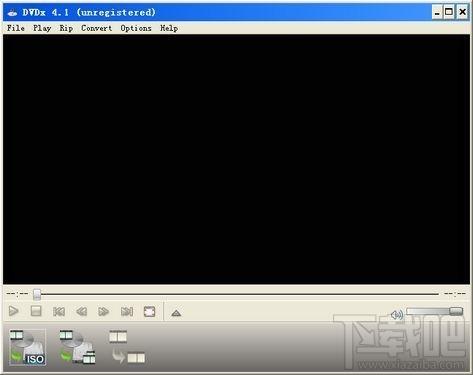Open the Rip menu
The width and height of the screenshot is (473, 375).
(x=66, y=28)
